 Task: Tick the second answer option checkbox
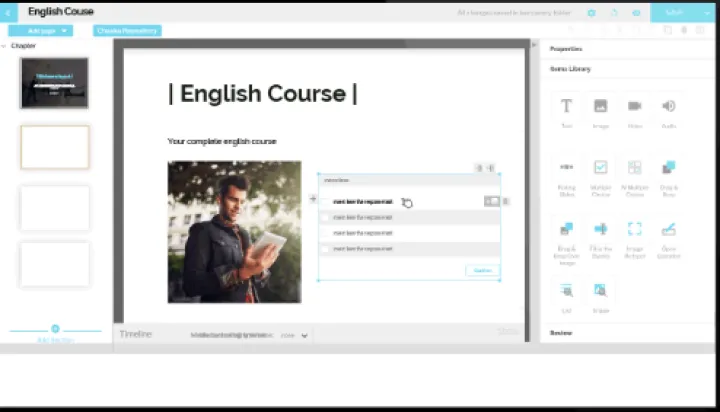pos(325,216)
